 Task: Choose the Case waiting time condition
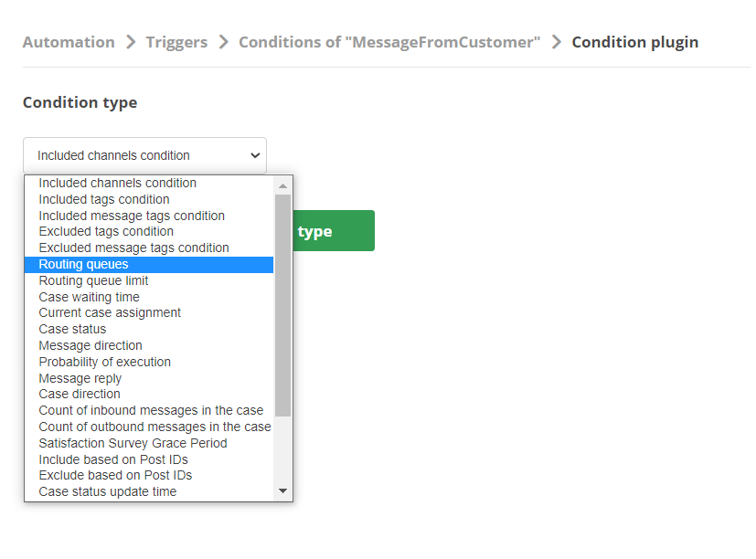pyautogui.click(x=89, y=297)
